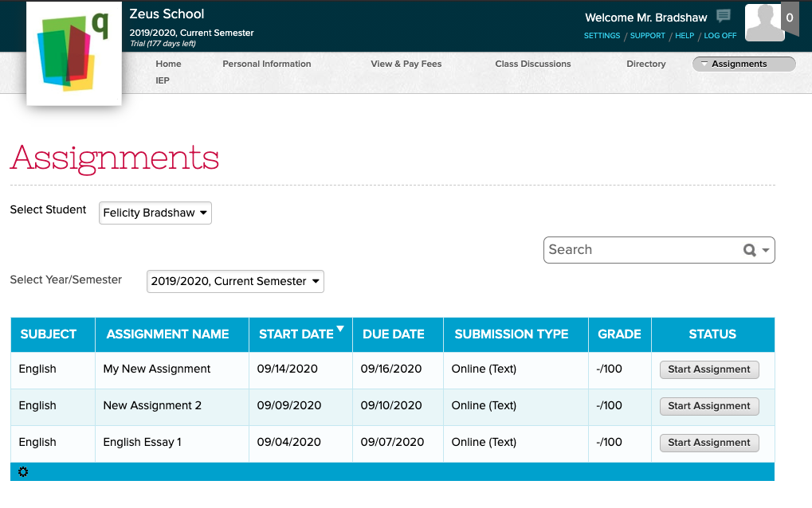Click the Trial days left text
Screen dimensions: 812x508
pos(163,44)
